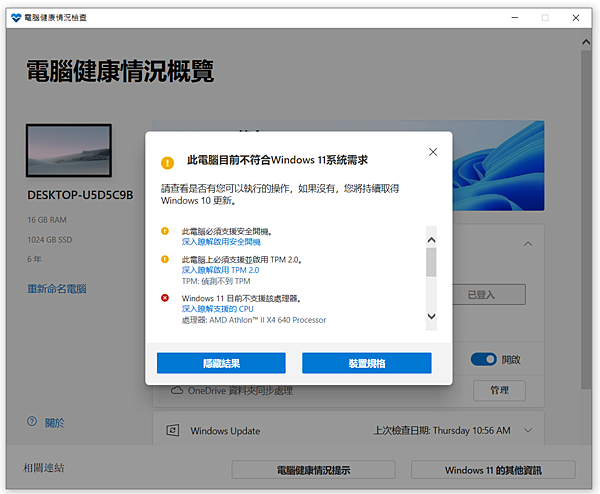Viewport: 600px width, 494px height.
Task: Open 深入瞭解支援的 CPU link
Action: coord(217,309)
